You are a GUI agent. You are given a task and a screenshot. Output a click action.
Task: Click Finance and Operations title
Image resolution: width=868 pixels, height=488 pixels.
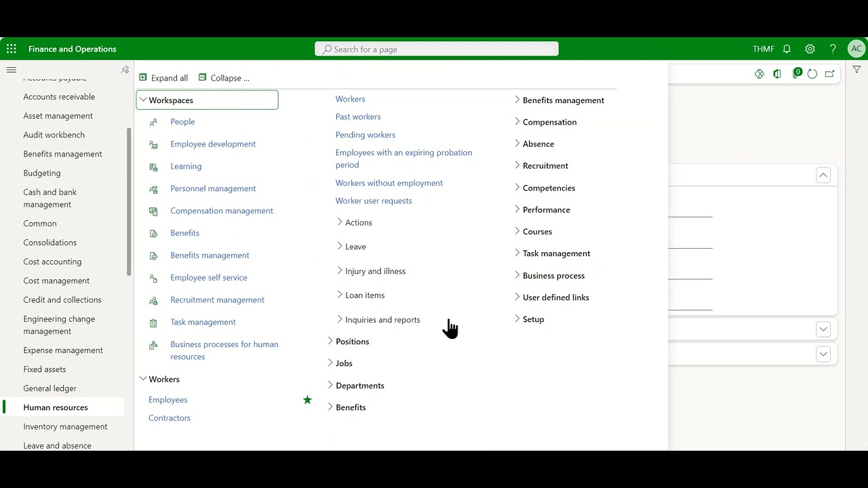coord(73,49)
